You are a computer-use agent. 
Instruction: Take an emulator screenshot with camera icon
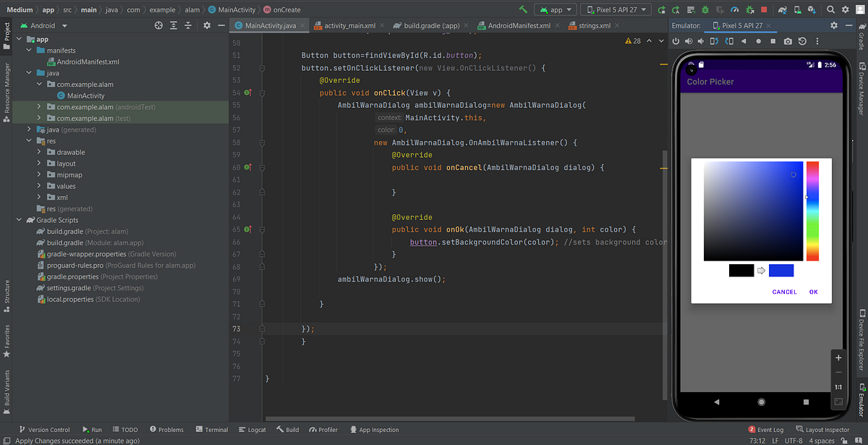click(x=788, y=41)
